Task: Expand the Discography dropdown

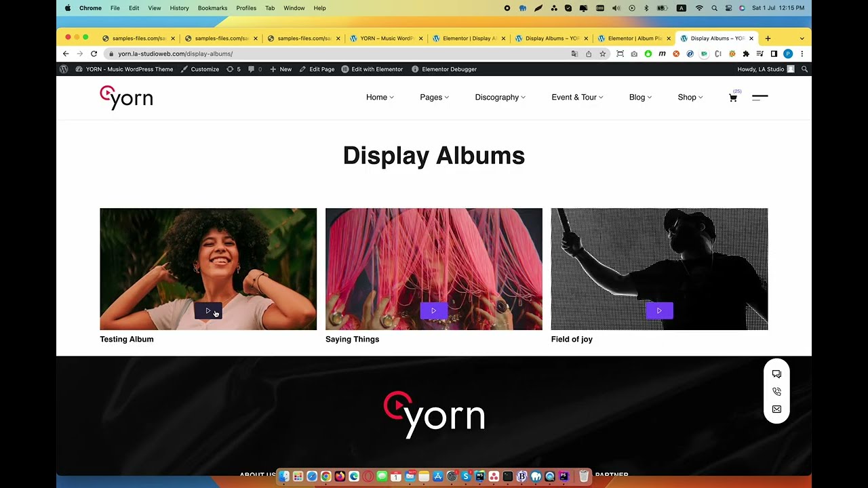Action: coord(500,98)
